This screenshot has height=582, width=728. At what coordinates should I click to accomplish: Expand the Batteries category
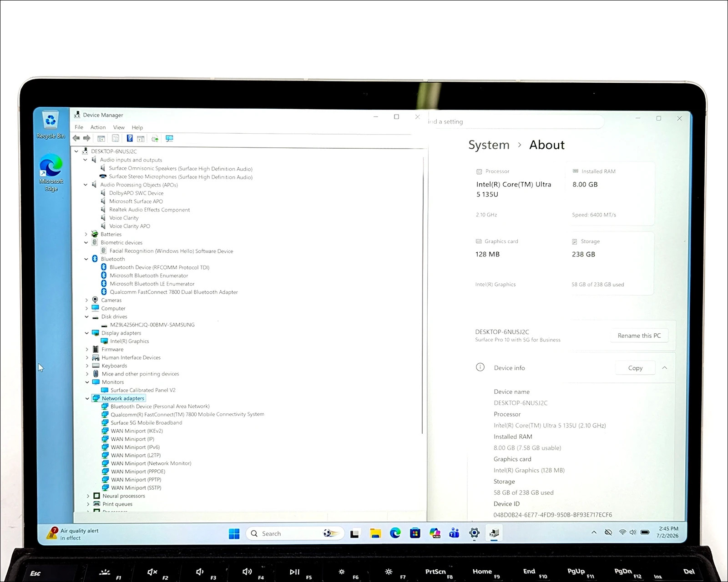click(x=86, y=234)
